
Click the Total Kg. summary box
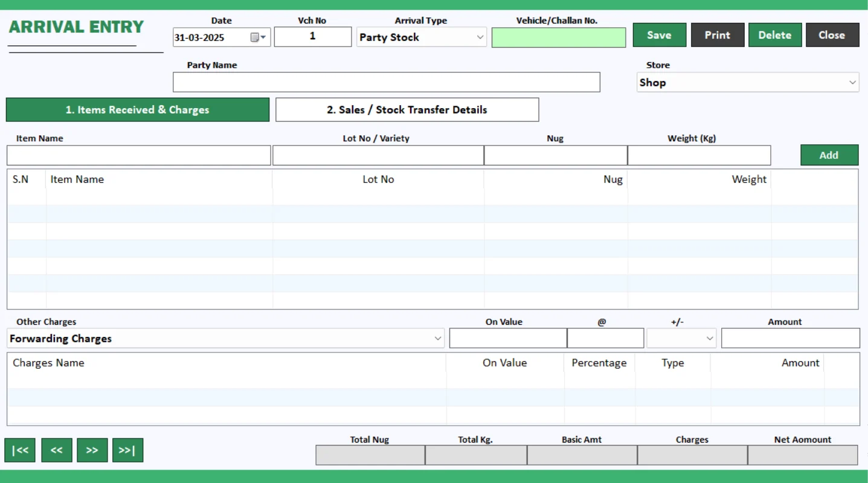[x=476, y=455]
